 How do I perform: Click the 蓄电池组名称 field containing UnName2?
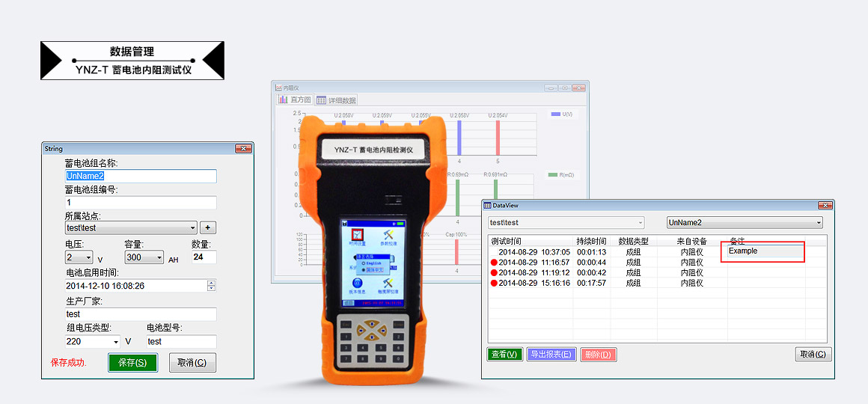coord(141,176)
